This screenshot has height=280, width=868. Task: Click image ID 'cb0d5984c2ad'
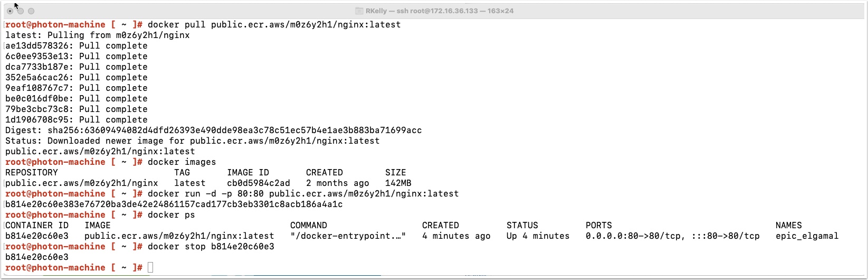[259, 183]
